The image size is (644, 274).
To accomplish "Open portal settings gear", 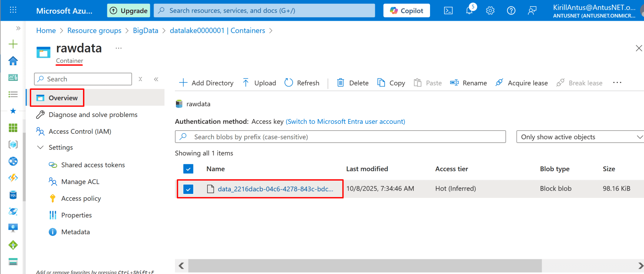I will [x=490, y=11].
